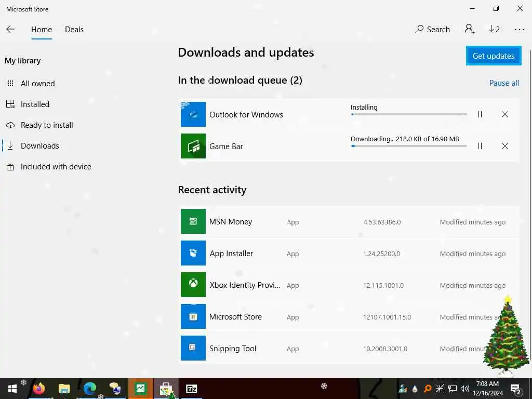Click version 12.115.1001.0 text
The image size is (532, 399).
click(383, 285)
